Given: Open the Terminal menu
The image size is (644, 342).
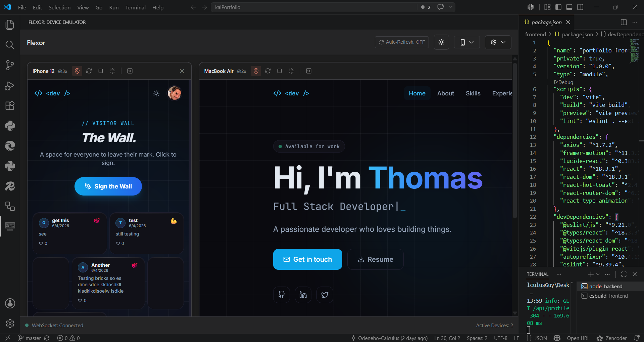Looking at the screenshot, I should (135, 7).
